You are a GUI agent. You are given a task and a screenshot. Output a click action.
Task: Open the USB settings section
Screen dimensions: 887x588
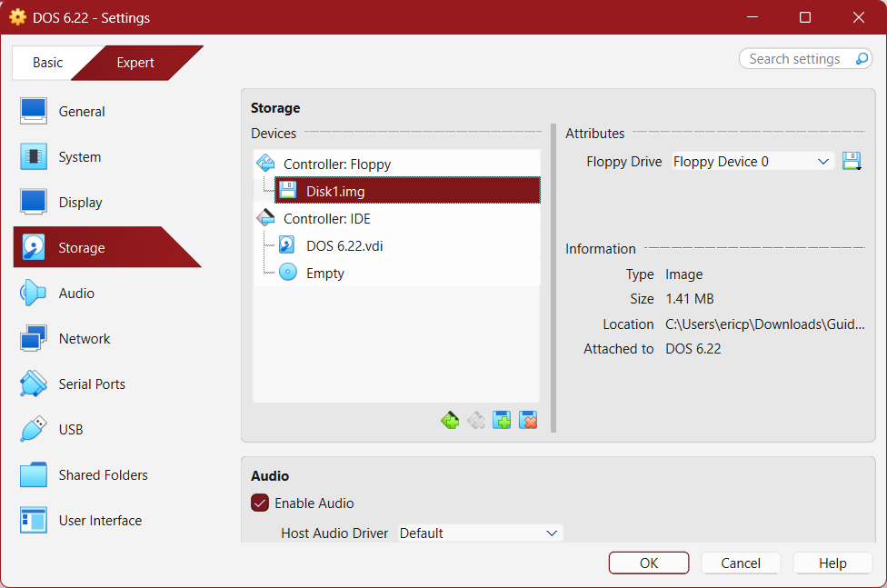(71, 430)
